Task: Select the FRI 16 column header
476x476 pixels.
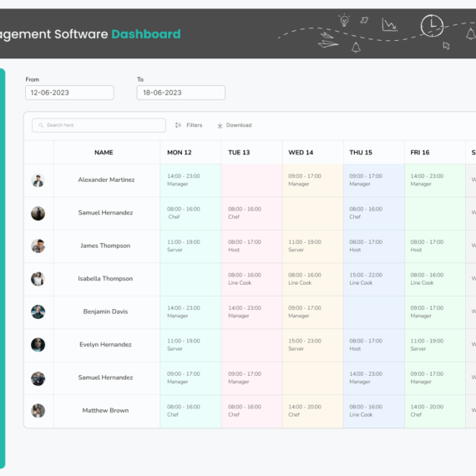Action: pyautogui.click(x=420, y=152)
